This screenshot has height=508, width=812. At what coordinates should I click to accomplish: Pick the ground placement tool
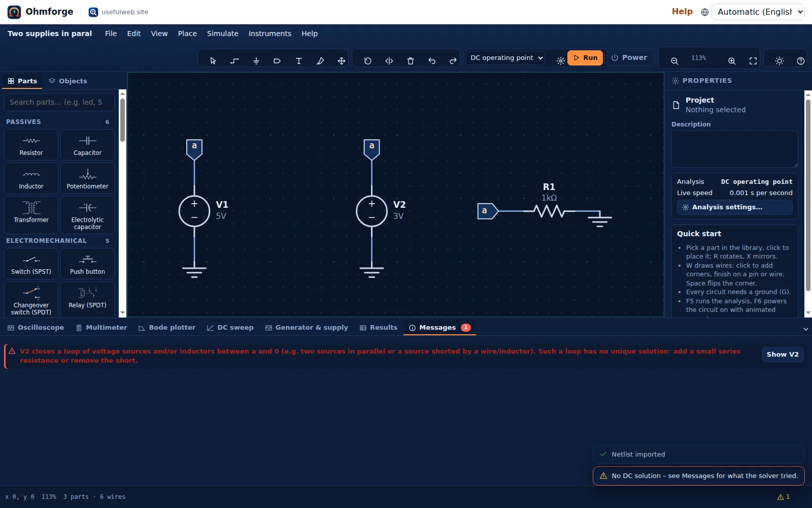pos(256,61)
